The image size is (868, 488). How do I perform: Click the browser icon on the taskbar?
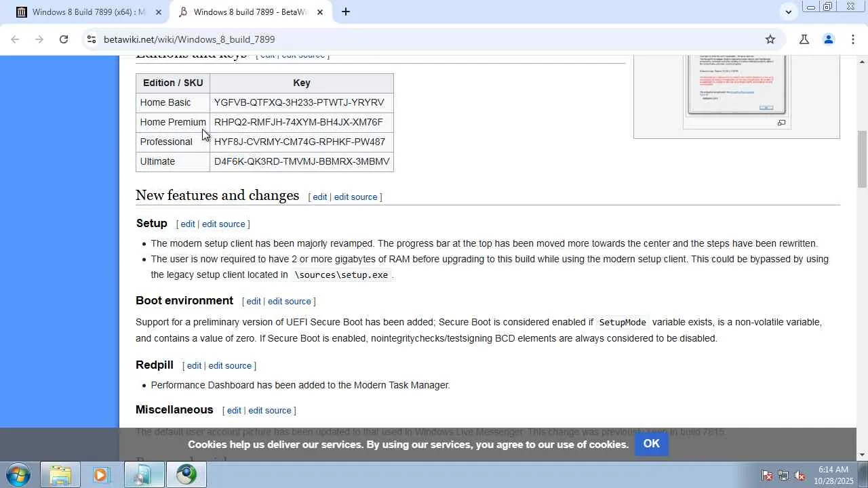point(186,475)
